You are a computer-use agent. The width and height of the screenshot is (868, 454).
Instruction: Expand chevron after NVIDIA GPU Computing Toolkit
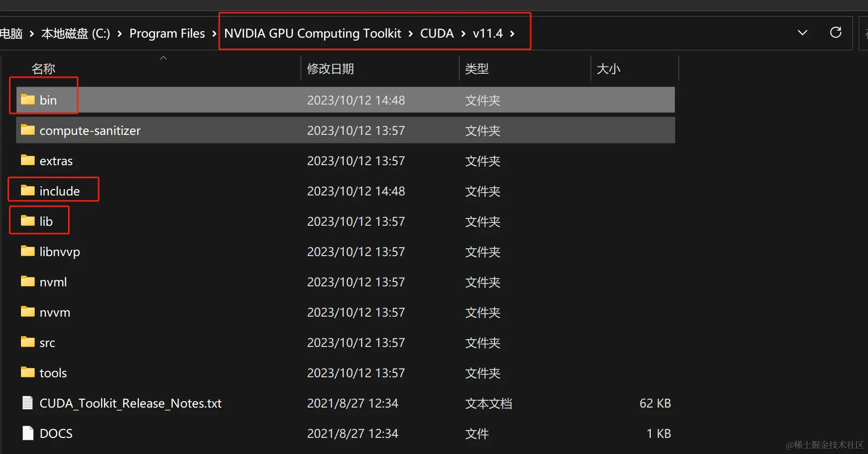pos(411,34)
